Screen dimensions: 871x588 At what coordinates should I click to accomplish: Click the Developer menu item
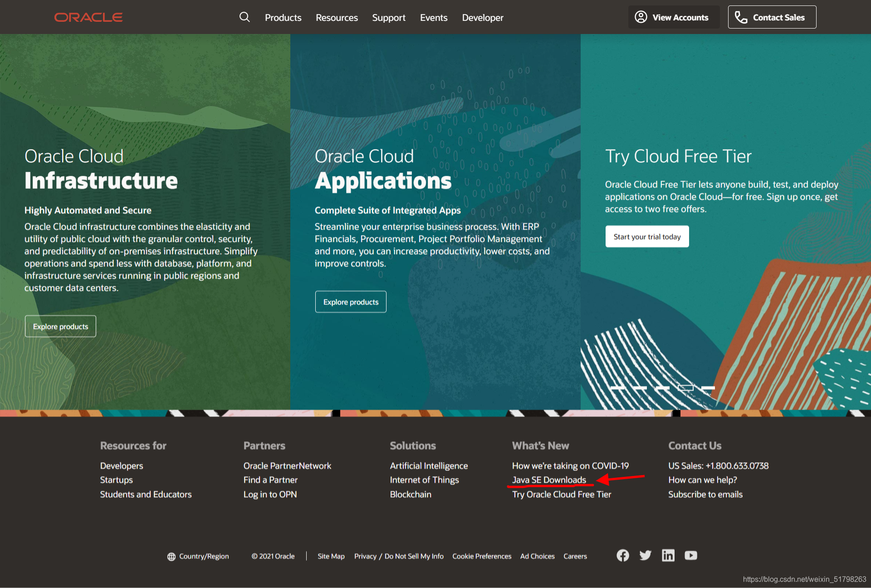pyautogui.click(x=482, y=18)
